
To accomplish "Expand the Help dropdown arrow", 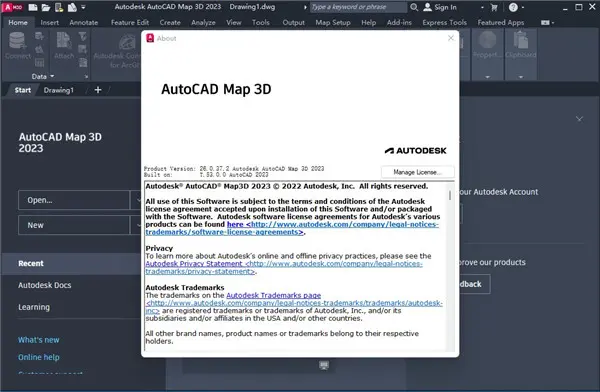I will click(523, 7).
